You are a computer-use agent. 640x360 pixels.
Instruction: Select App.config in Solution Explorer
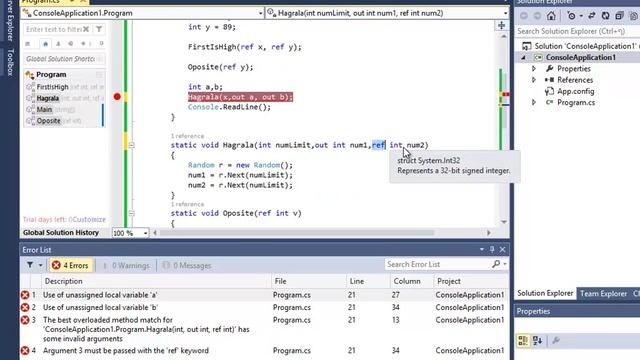pos(576,91)
